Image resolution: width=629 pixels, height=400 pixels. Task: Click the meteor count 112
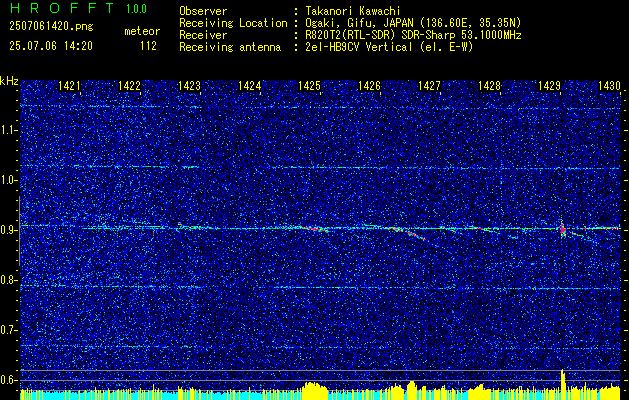click(148, 46)
